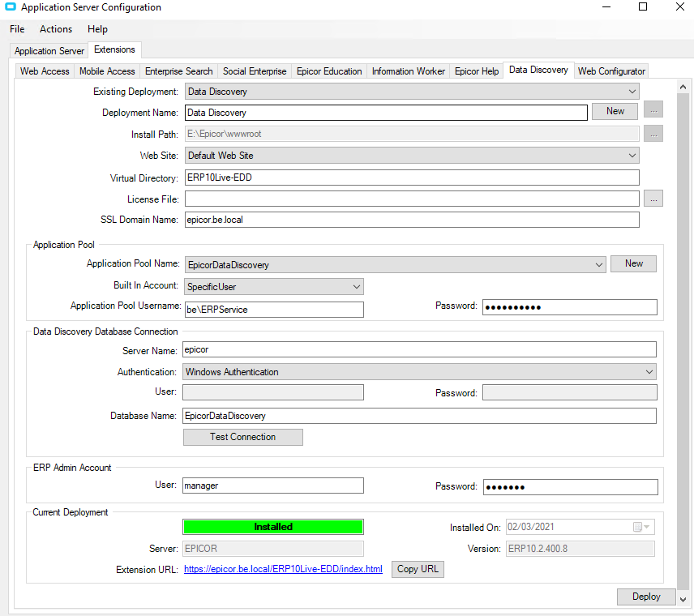Switch to the Epicor Education tab
Screen dimensions: 694x616
(329, 71)
